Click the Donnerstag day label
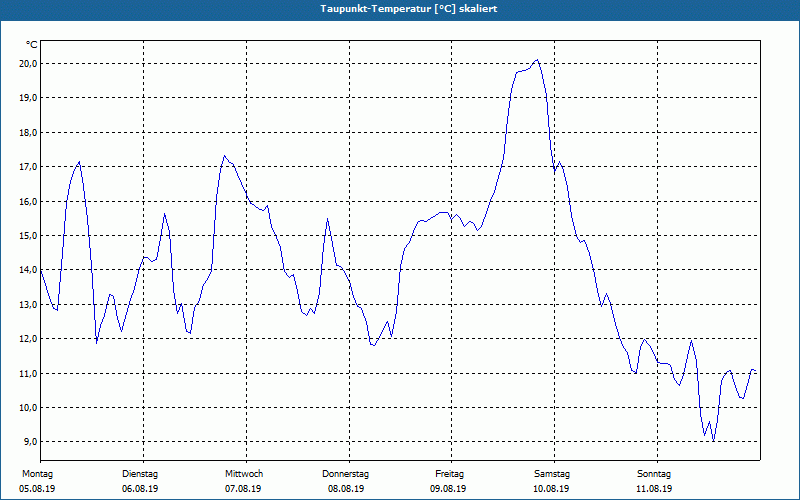This screenshot has height=500, width=800. pyautogui.click(x=345, y=474)
